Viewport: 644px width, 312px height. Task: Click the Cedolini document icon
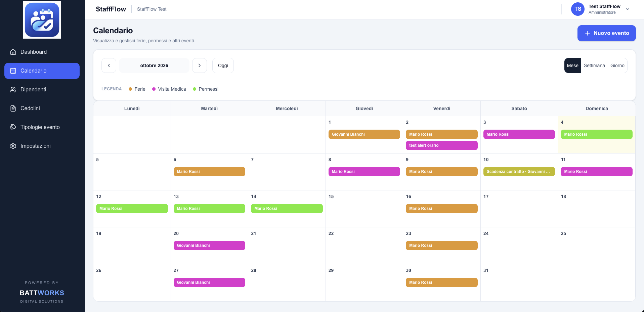13,108
